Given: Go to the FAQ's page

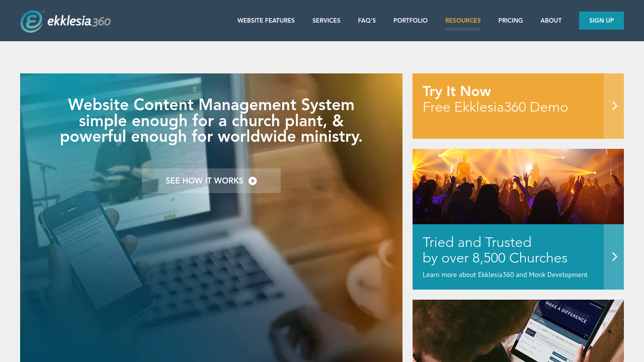Looking at the screenshot, I should (x=367, y=21).
